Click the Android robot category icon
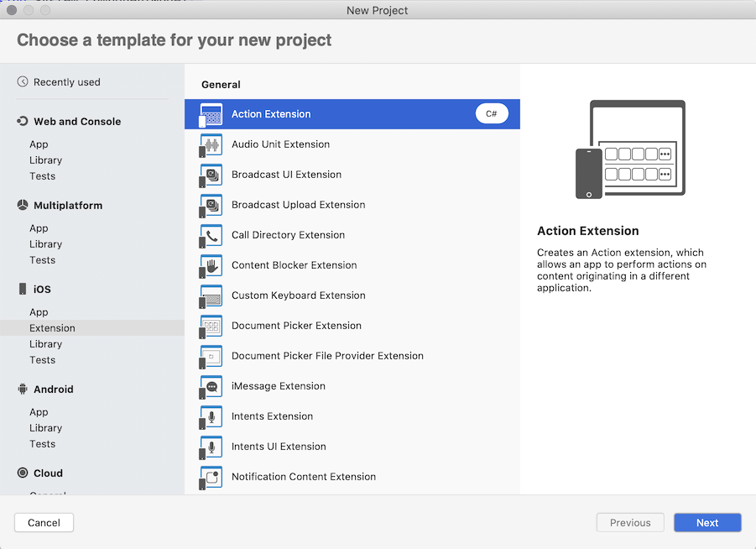756x549 pixels. point(22,389)
